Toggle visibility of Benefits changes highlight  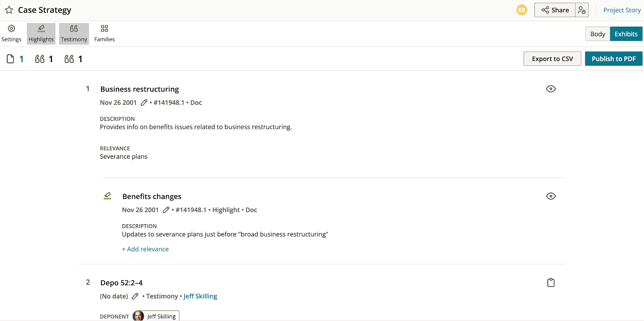pos(551,196)
